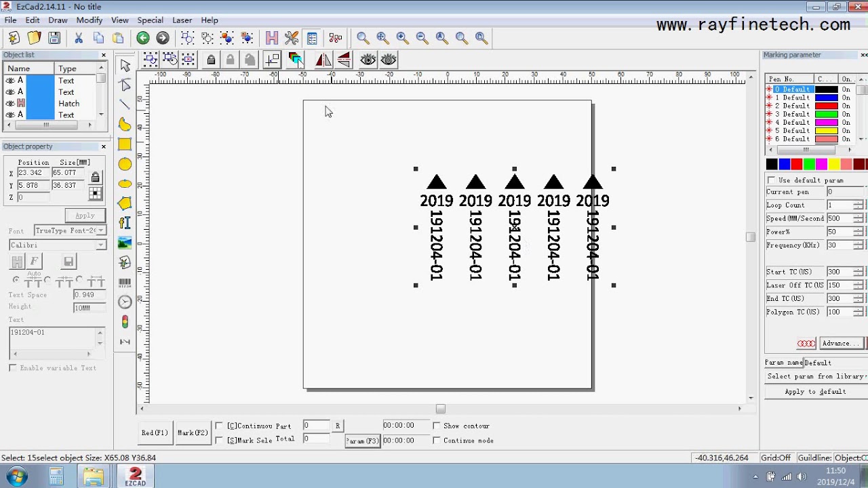Screen dimensions: 868x488
Task: Click the Text Space input field
Action: (90, 295)
